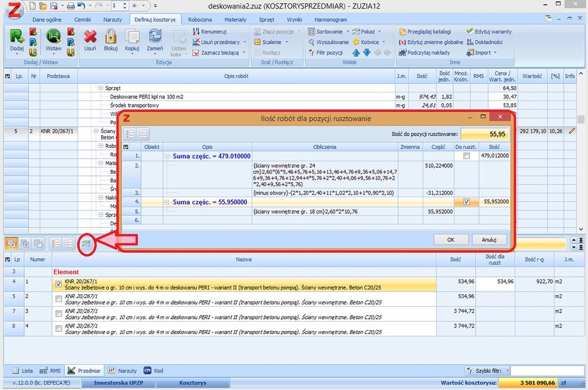Switch to the Lista view at the bottom
The width and height of the screenshot is (588, 390).
coord(22,370)
